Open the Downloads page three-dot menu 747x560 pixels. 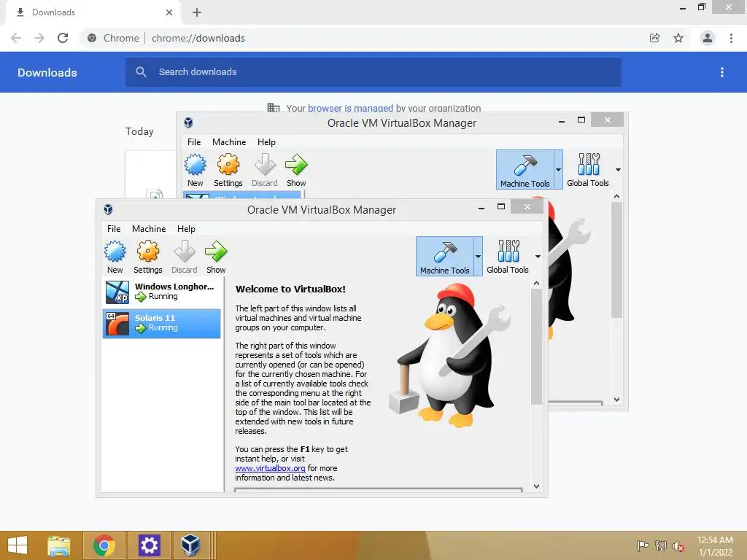pos(722,72)
